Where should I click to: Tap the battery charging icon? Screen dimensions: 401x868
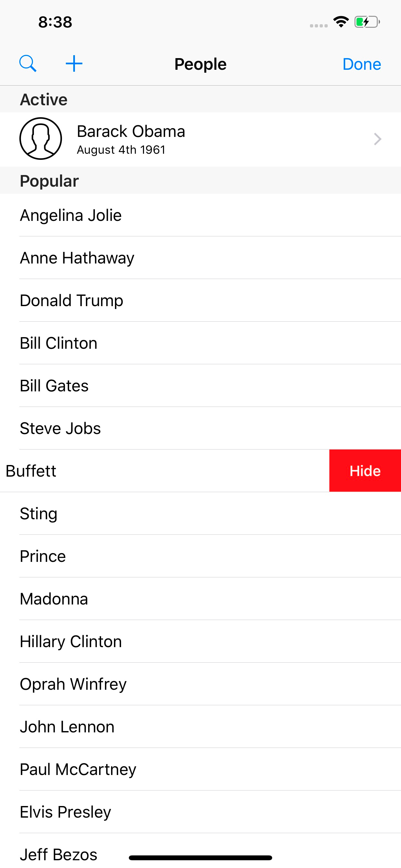tap(367, 22)
